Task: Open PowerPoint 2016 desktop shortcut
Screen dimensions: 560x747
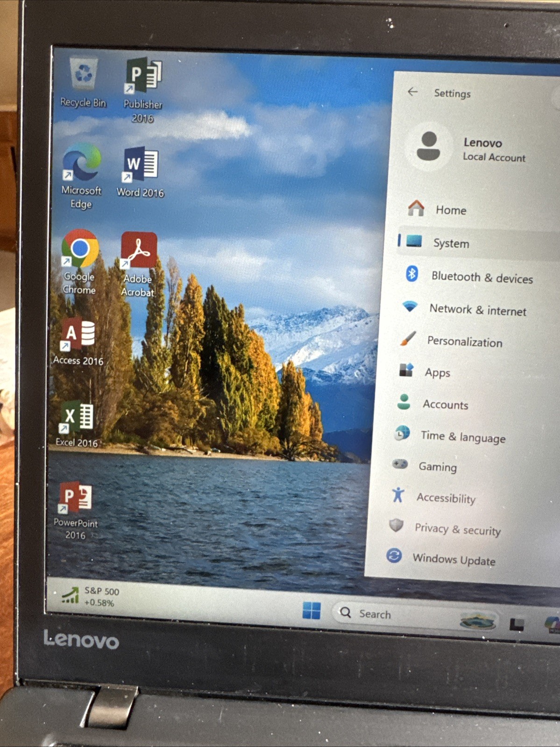Action: coord(75,511)
